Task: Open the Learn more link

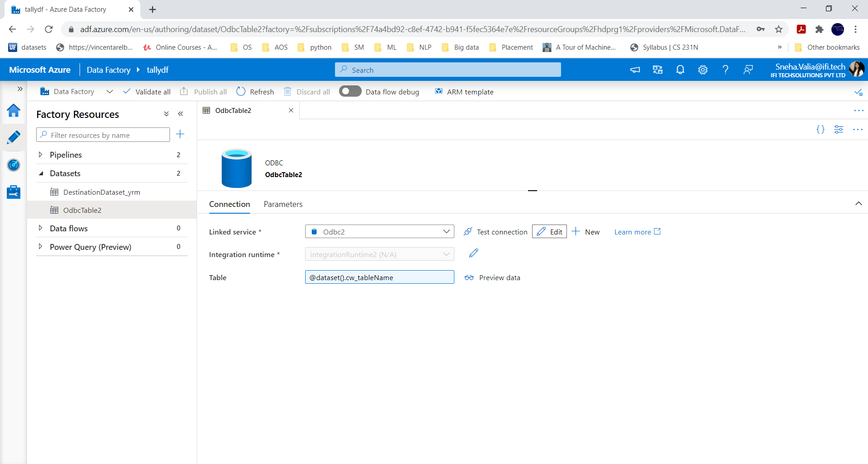Action: tap(637, 232)
